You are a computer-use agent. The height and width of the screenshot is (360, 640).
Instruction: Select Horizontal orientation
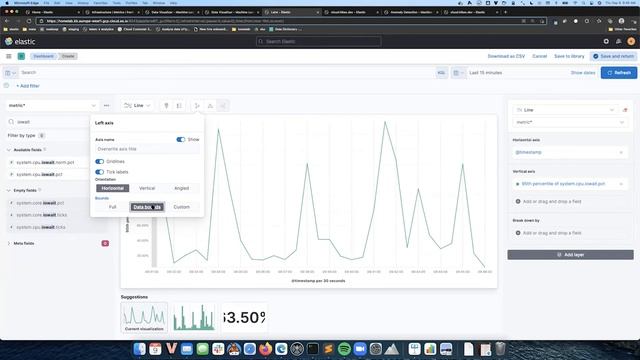click(113, 188)
